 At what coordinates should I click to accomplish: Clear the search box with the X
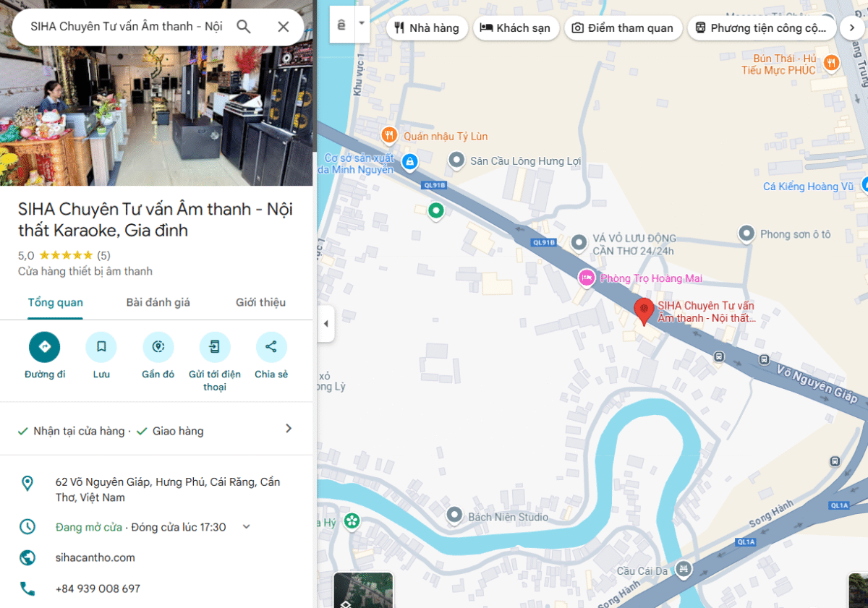(x=284, y=27)
